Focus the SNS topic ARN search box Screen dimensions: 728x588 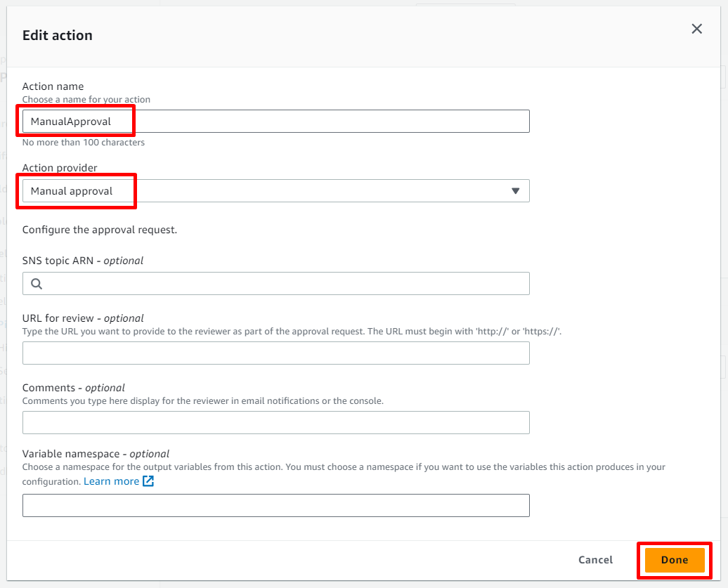(281, 284)
